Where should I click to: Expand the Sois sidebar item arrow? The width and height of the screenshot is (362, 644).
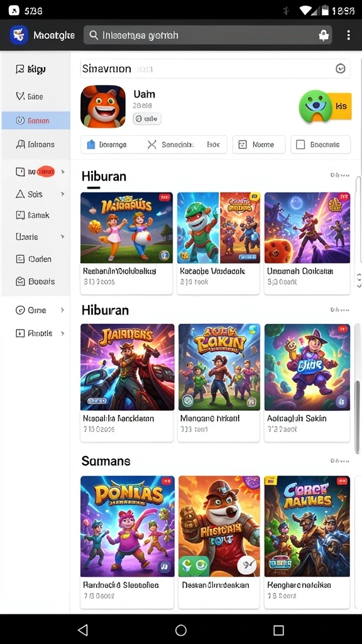63,194
